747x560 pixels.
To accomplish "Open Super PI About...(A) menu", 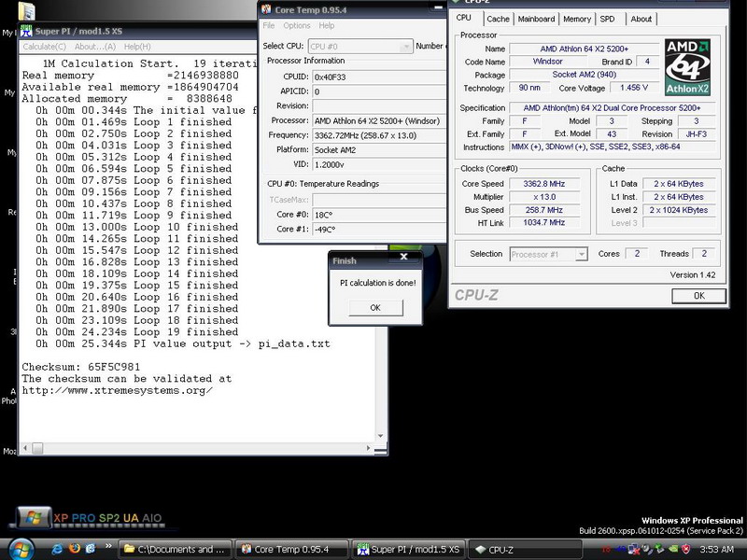I will (x=95, y=47).
